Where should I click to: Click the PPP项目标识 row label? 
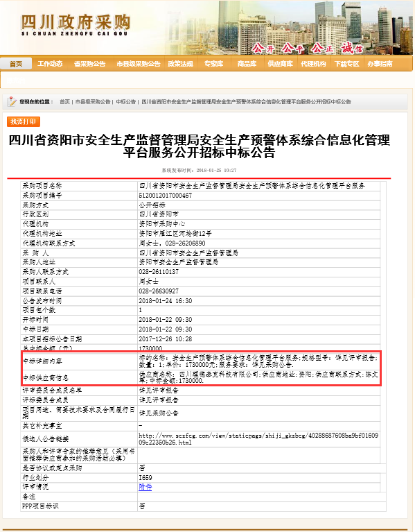(x=40, y=506)
